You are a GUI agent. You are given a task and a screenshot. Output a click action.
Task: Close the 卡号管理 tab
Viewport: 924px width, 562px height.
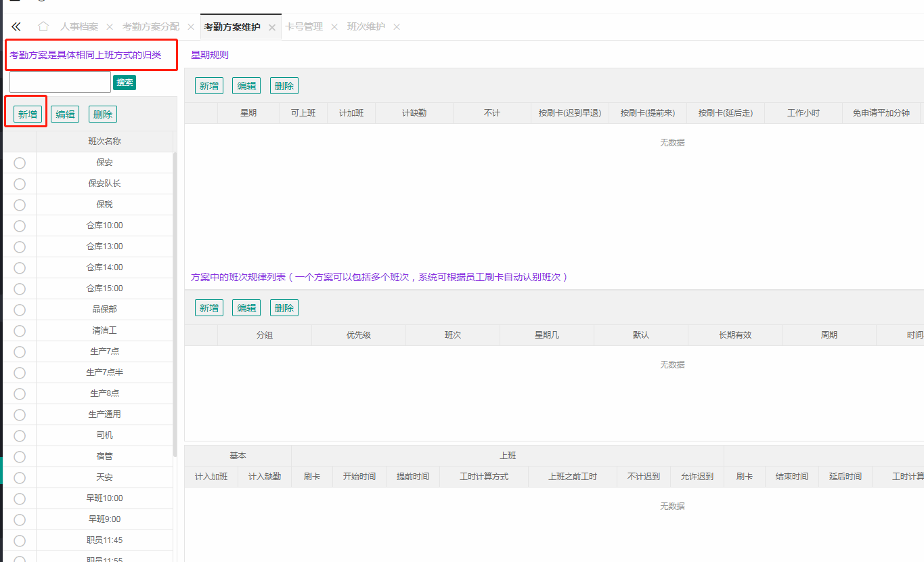click(334, 27)
